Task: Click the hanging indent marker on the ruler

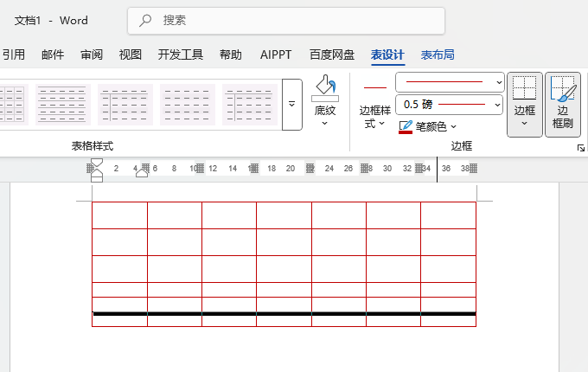Action: (x=97, y=173)
